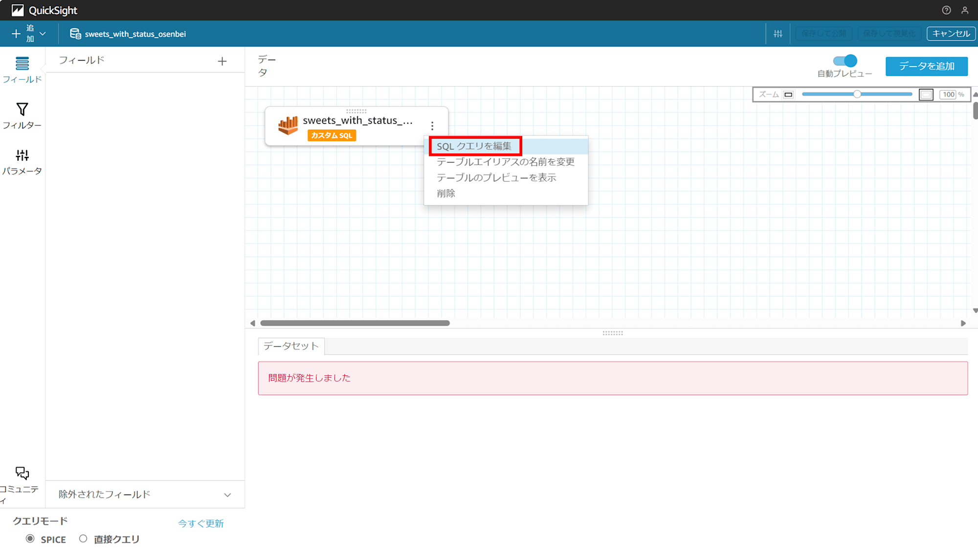The width and height of the screenshot is (978, 560).
Task: Choose テーブルのプレビューを表示 menu item
Action: click(x=506, y=177)
